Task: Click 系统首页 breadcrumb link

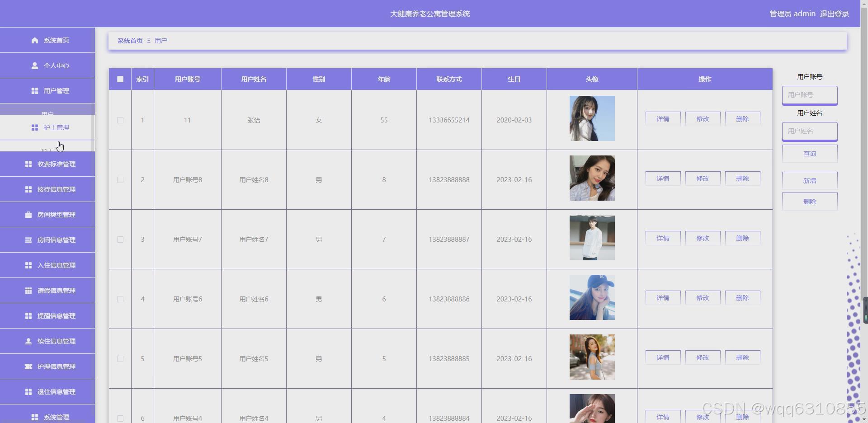Action: [130, 41]
